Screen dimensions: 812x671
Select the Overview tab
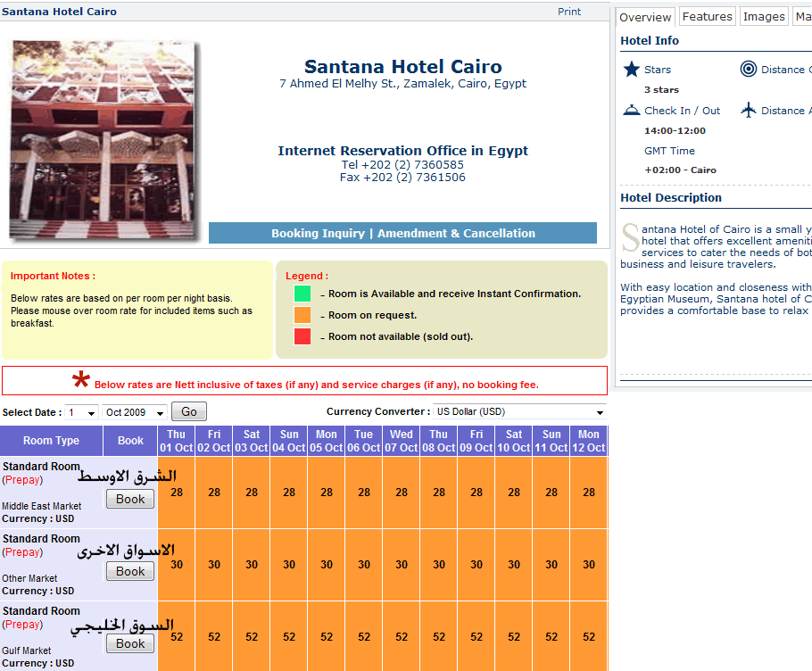645,17
